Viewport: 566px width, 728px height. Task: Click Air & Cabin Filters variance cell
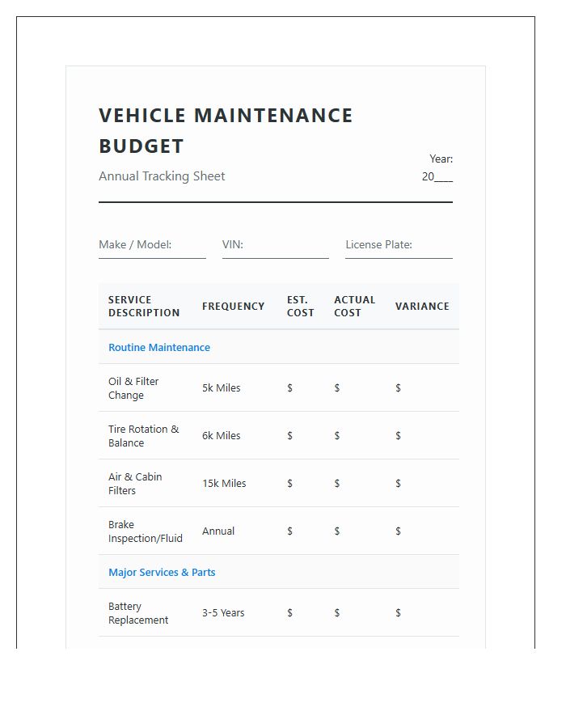pyautogui.click(x=422, y=484)
